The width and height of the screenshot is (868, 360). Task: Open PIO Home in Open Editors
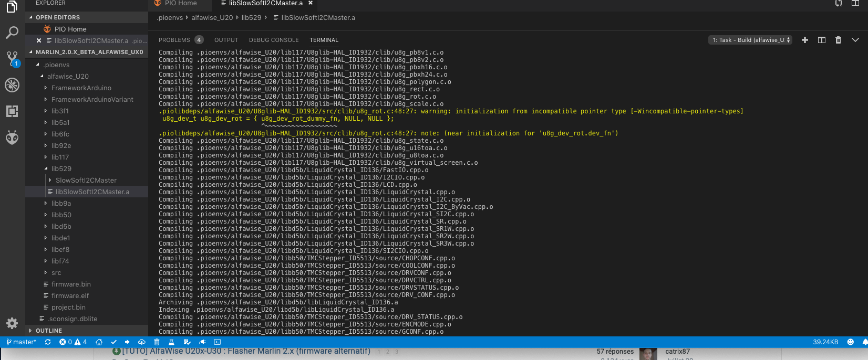coord(87,29)
